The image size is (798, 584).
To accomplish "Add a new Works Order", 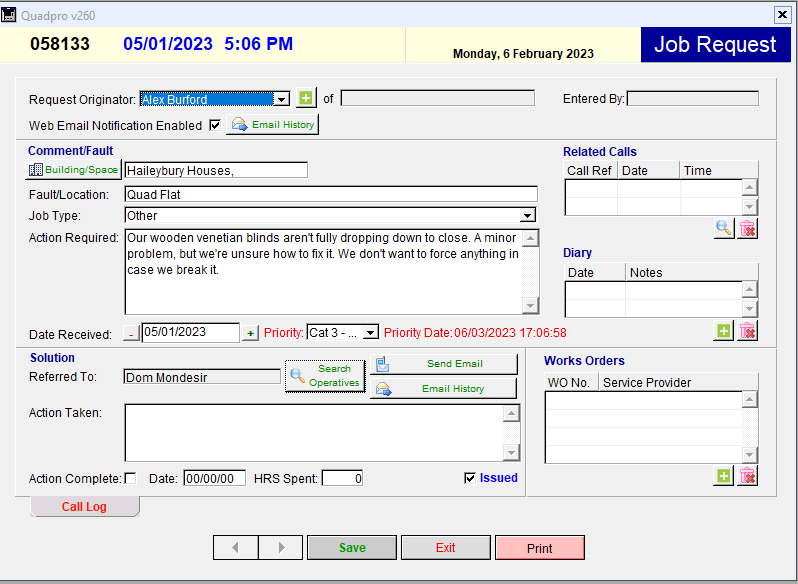I will point(724,476).
